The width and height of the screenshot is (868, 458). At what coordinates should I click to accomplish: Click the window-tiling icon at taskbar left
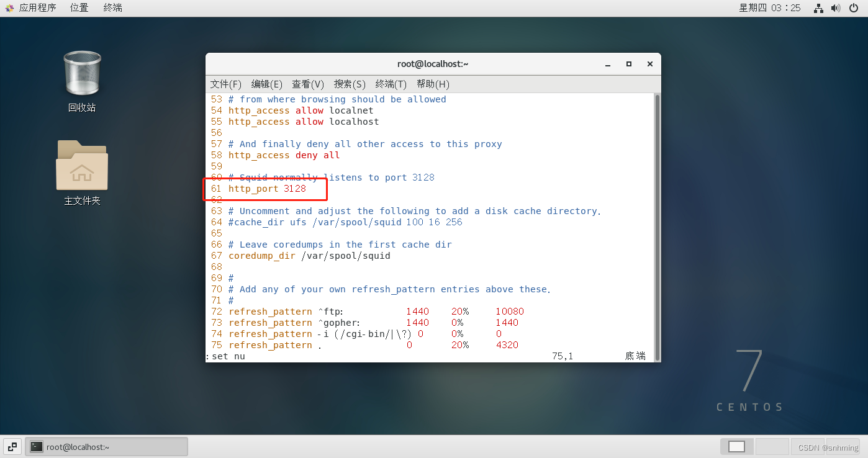tap(12, 446)
